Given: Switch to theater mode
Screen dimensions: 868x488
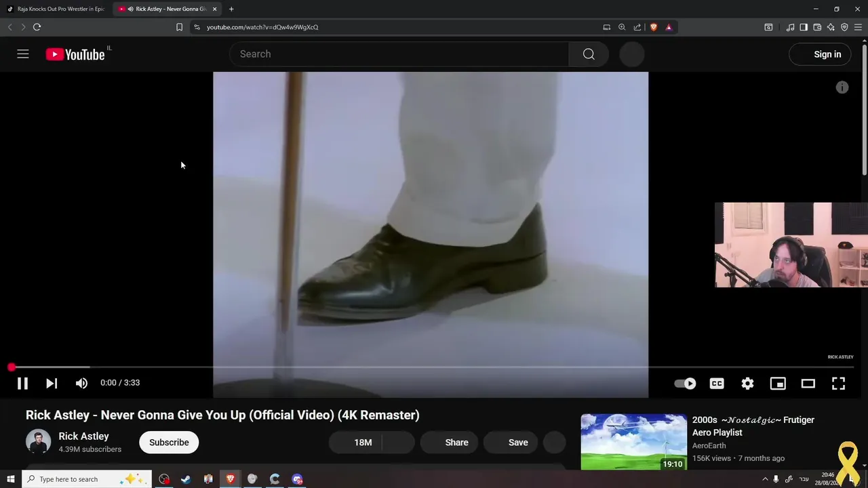Looking at the screenshot, I should (808, 383).
